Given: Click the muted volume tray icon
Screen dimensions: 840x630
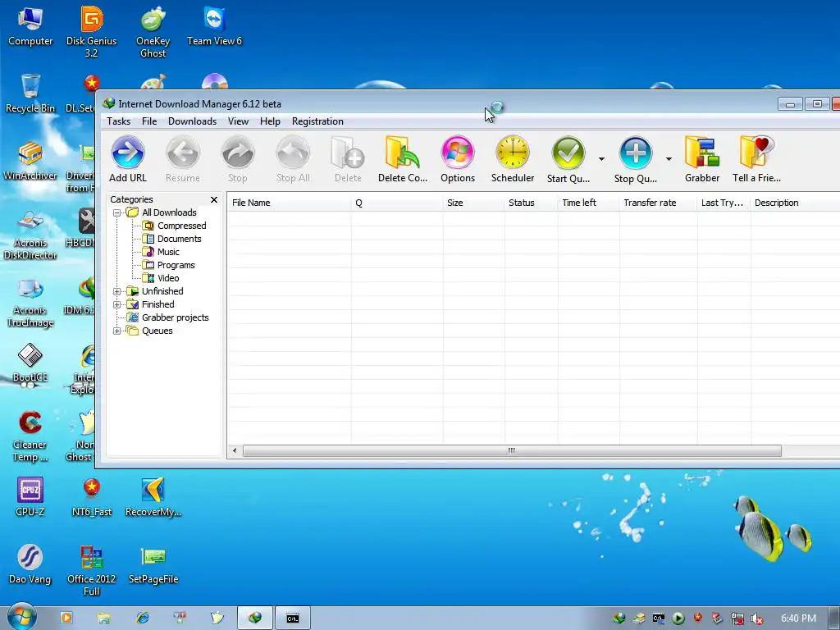Looking at the screenshot, I should (757, 619).
